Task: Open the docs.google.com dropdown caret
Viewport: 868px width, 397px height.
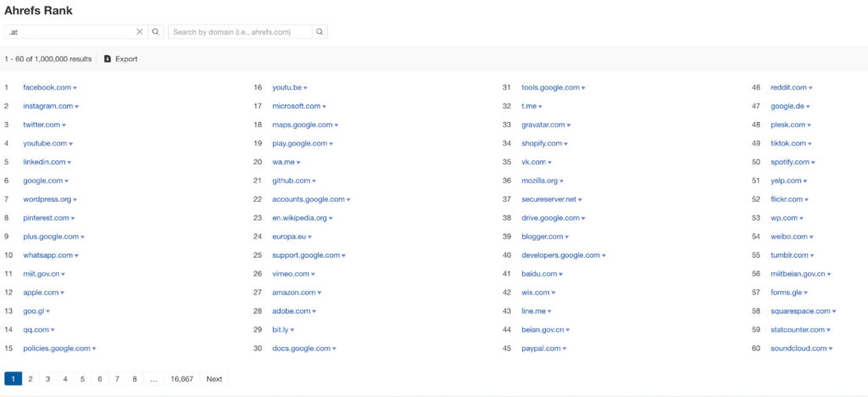Action: click(334, 349)
